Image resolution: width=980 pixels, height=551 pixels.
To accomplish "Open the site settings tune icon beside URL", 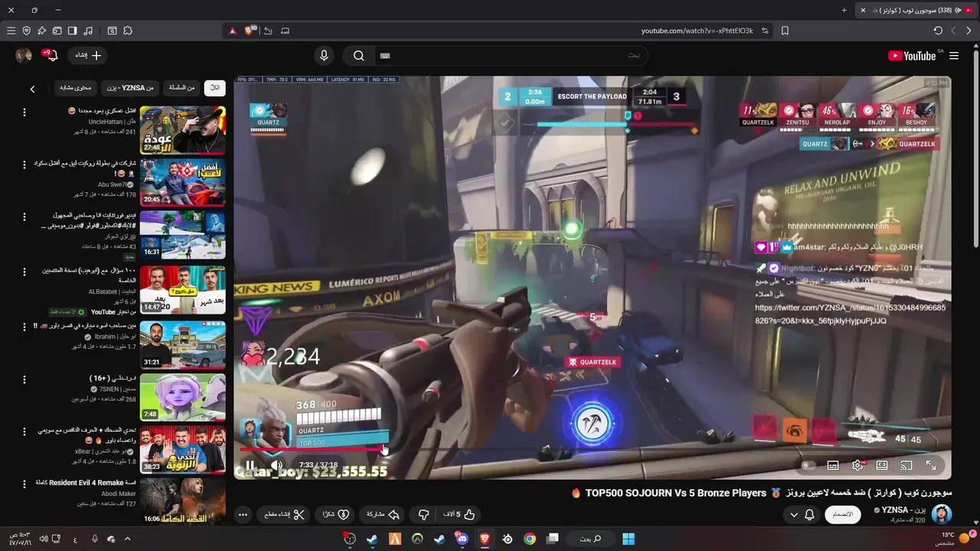I will pos(765,31).
